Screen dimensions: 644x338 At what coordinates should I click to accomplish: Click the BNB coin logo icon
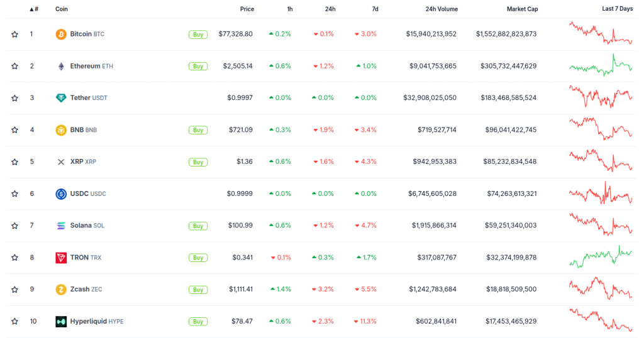tap(61, 130)
